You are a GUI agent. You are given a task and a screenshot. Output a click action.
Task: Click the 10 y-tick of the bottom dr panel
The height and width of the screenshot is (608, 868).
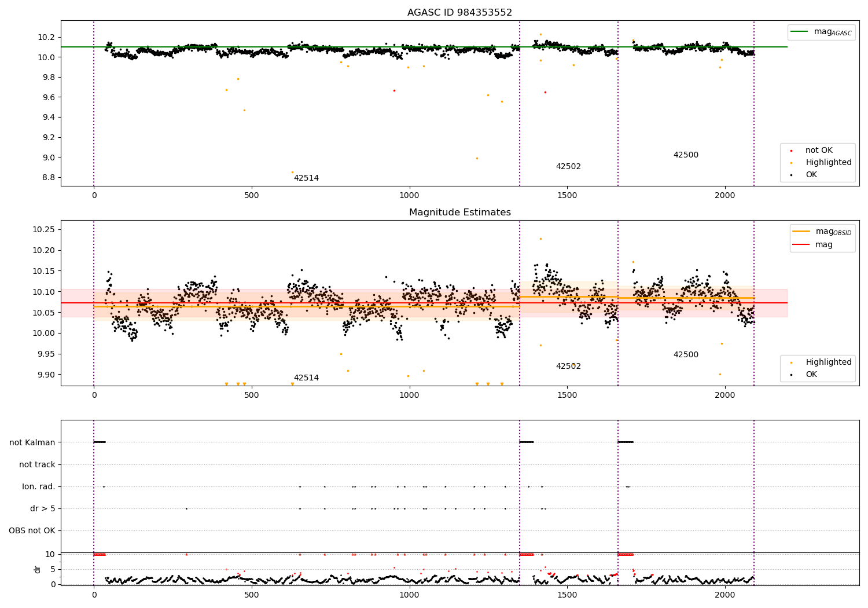point(50,554)
